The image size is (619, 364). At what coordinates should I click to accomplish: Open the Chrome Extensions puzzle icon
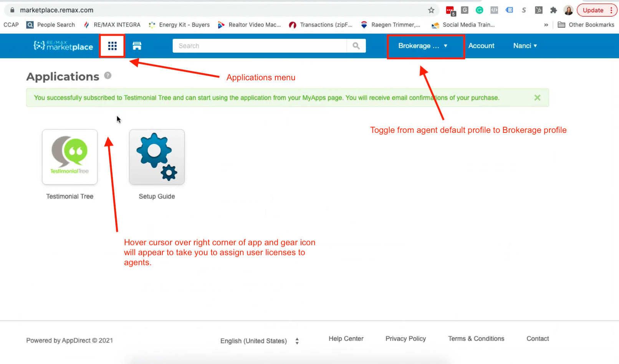(553, 10)
